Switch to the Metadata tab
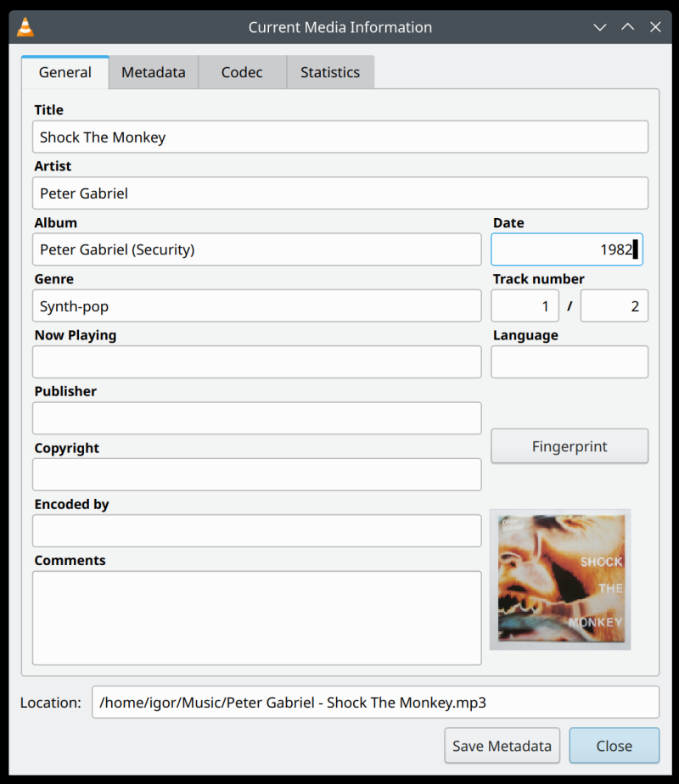This screenshot has width=679, height=784. tap(154, 72)
